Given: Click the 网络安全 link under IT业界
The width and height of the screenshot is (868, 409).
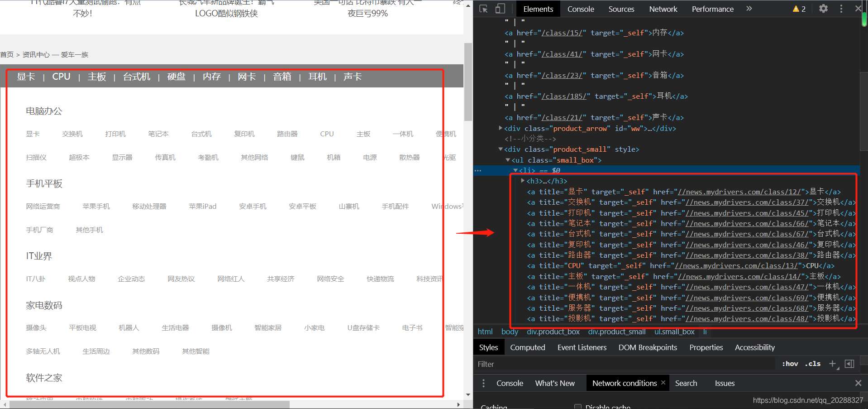Looking at the screenshot, I should (x=330, y=279).
